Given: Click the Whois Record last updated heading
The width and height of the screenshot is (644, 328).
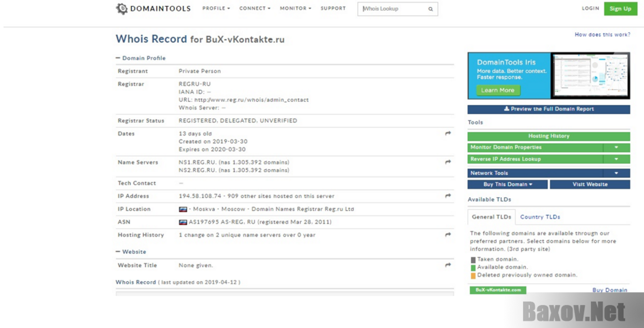Looking at the screenshot, I should tap(178, 282).
